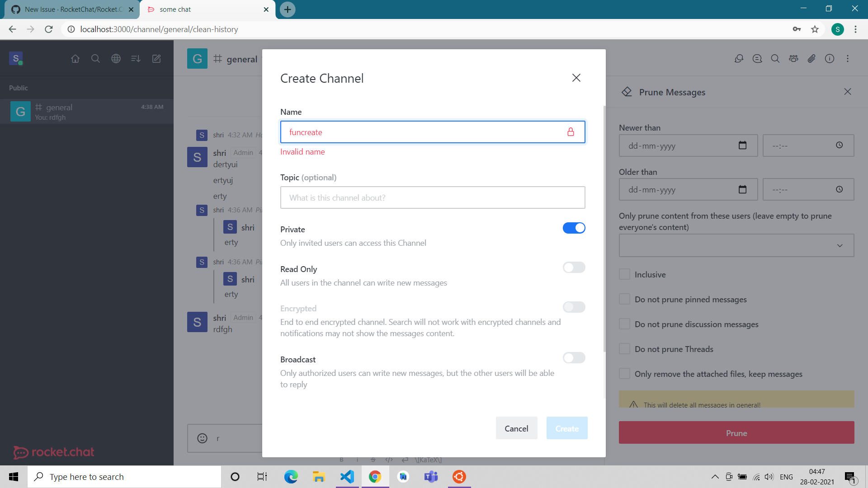Enable the Read Only toggle

(574, 267)
